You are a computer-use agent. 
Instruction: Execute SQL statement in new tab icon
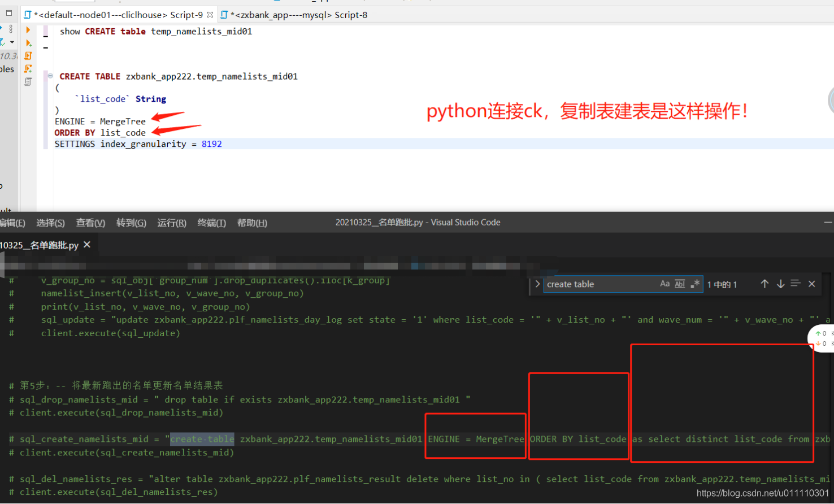(x=28, y=42)
